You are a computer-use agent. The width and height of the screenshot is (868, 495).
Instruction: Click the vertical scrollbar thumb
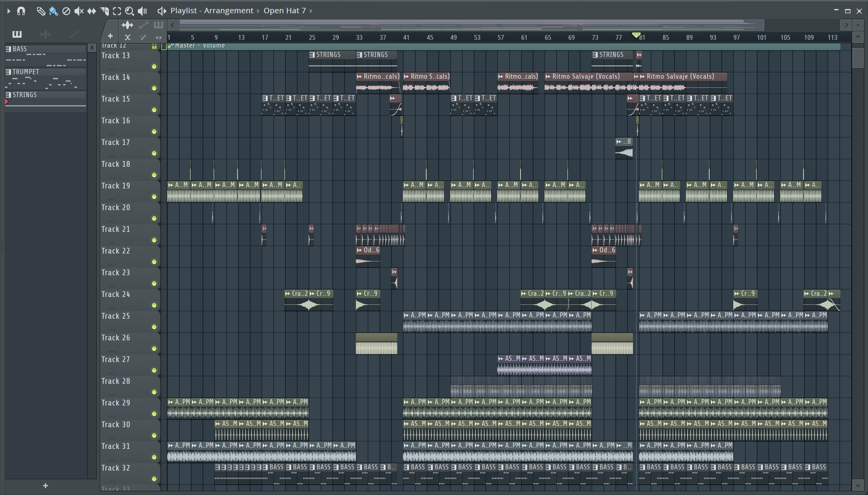point(858,58)
